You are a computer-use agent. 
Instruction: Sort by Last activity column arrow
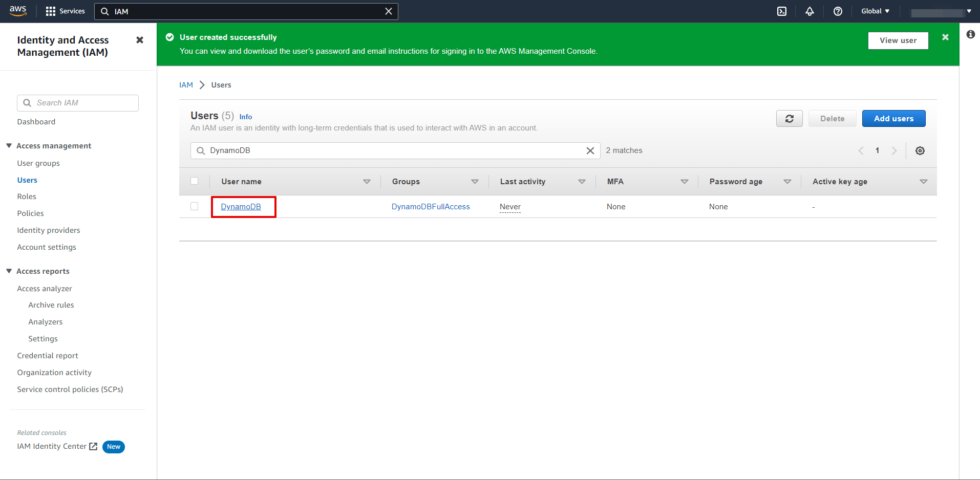click(x=582, y=182)
